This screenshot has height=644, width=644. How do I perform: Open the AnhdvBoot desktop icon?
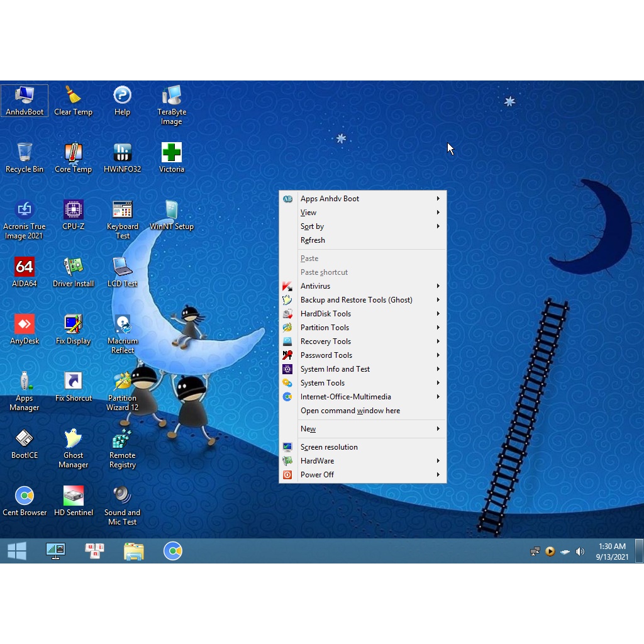click(x=25, y=101)
